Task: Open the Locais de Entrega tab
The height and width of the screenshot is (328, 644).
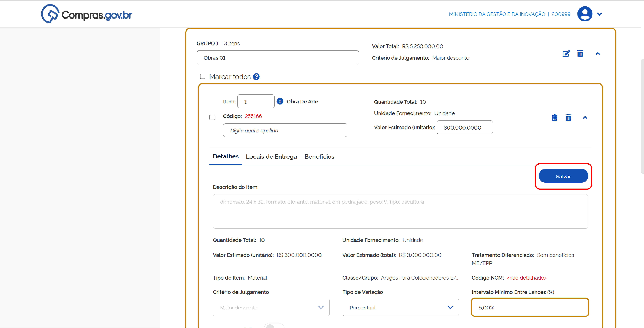Action: pyautogui.click(x=271, y=157)
